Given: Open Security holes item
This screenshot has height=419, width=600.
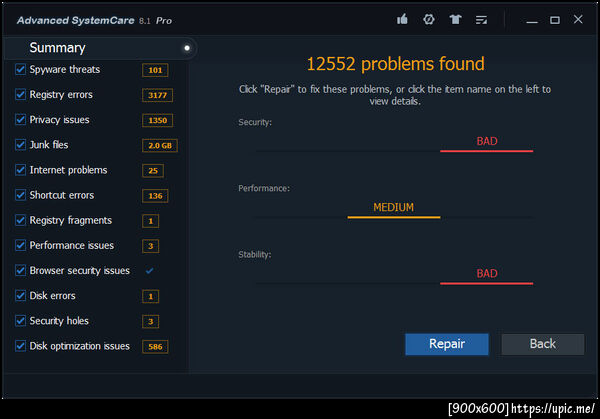Looking at the screenshot, I should tap(59, 321).
